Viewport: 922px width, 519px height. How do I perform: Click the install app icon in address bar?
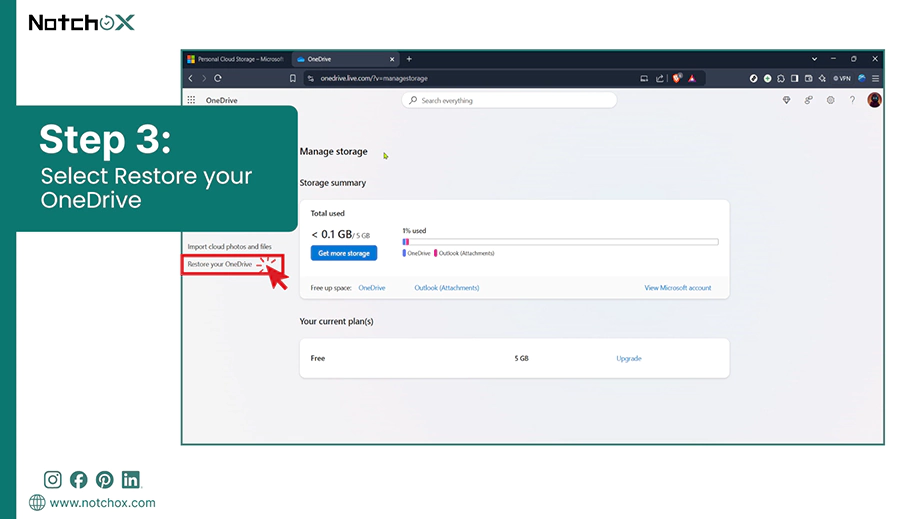click(x=644, y=78)
